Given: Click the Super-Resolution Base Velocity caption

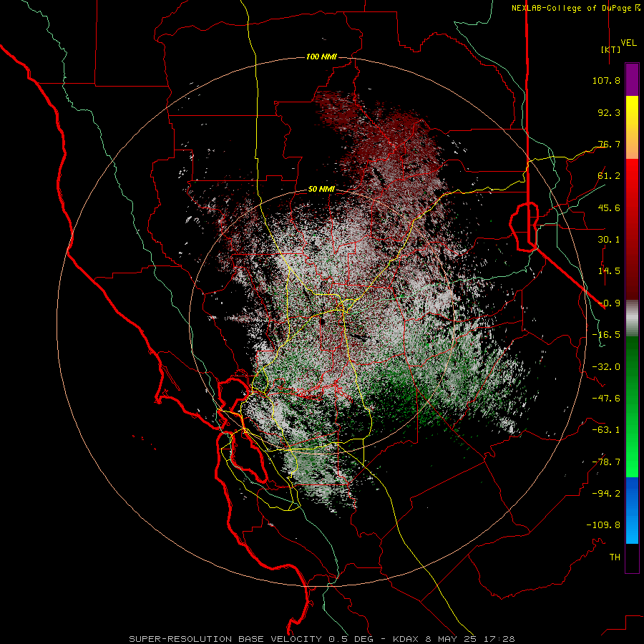Looking at the screenshot, I should (x=321, y=639).
